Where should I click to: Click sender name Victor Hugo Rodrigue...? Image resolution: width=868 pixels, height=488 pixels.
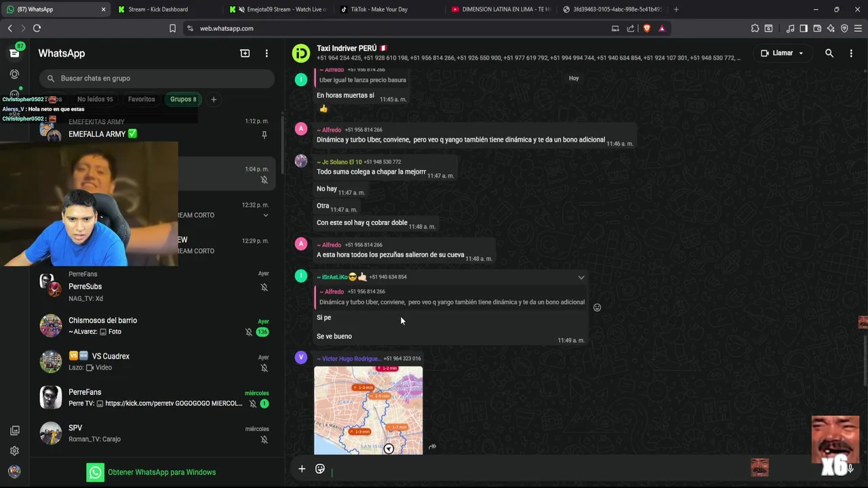349,359
